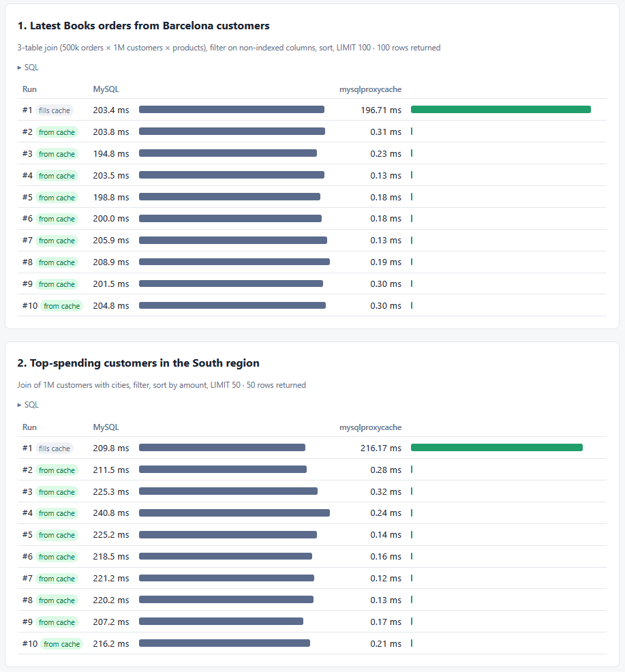Expand the SQL disclosure under South region heading
This screenshot has width=625, height=672.
click(28, 405)
